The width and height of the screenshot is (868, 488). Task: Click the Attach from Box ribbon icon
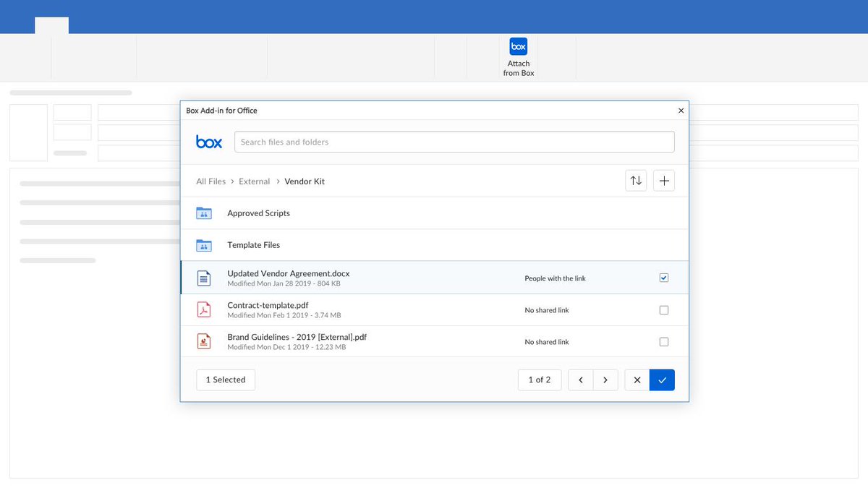click(x=519, y=46)
